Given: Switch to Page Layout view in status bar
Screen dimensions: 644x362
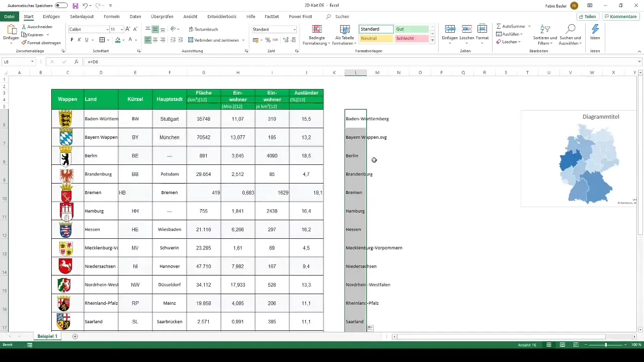Looking at the screenshot, I should [562, 345].
